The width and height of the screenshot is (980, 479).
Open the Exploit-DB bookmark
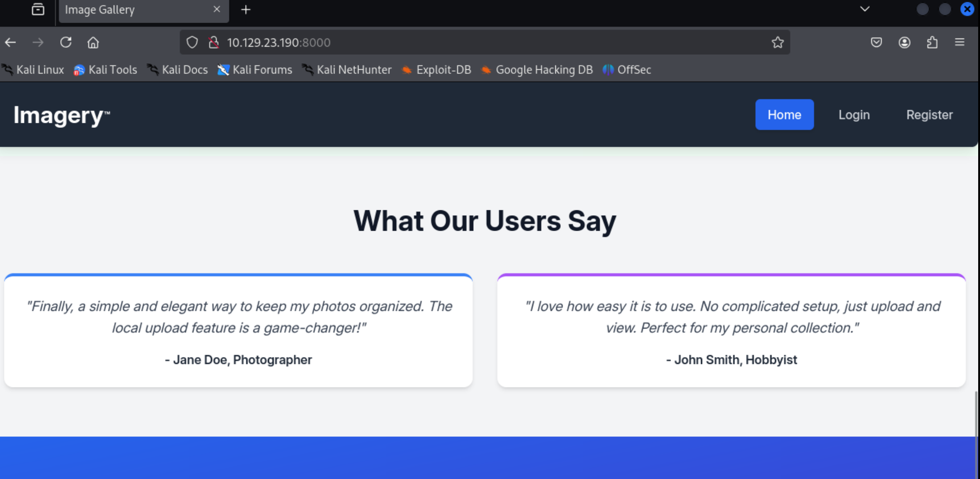click(x=437, y=70)
